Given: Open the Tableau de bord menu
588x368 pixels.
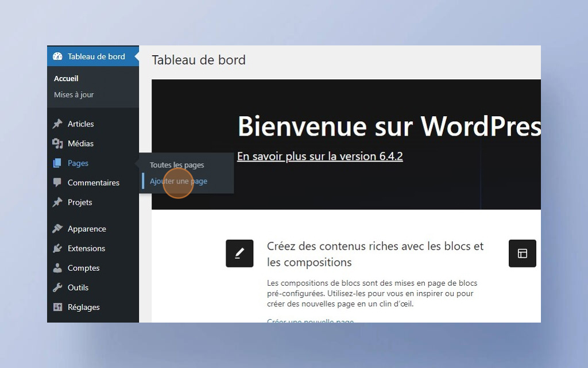Looking at the screenshot, I should pyautogui.click(x=93, y=56).
